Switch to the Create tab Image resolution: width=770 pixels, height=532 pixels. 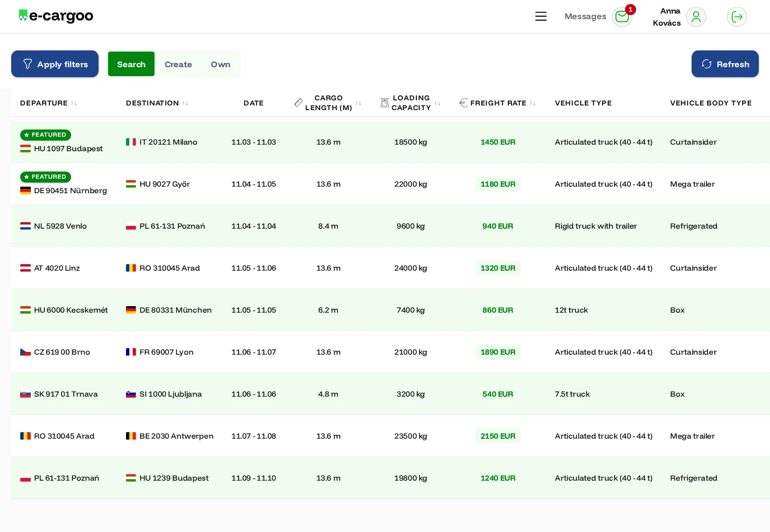pos(178,64)
